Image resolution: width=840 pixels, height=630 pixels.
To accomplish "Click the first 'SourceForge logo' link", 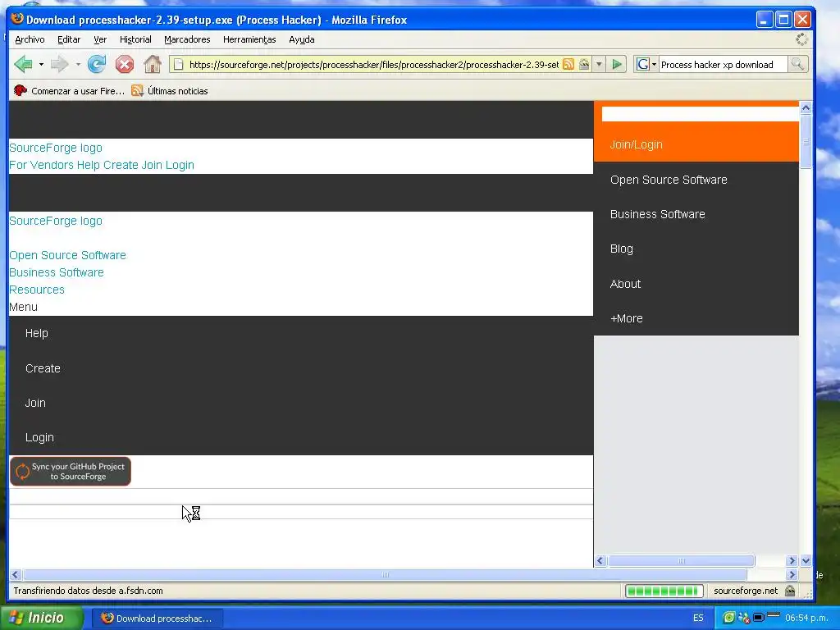I will point(56,148).
